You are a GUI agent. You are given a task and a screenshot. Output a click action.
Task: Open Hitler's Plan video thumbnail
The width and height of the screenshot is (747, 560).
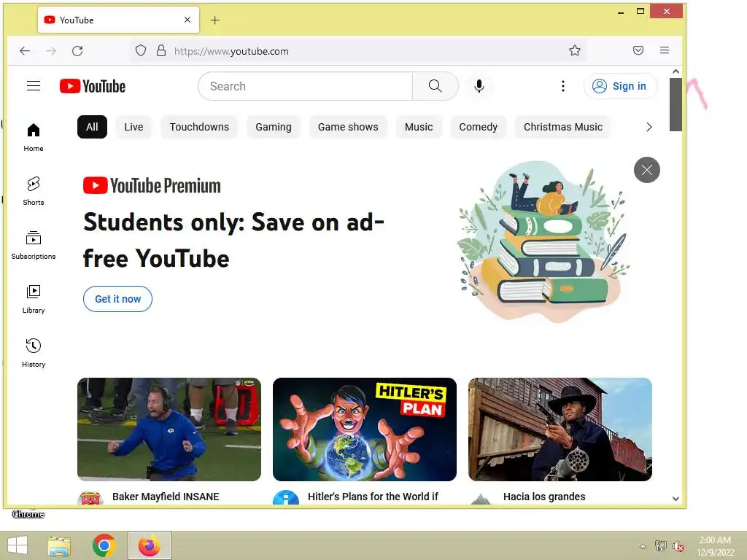[365, 429]
